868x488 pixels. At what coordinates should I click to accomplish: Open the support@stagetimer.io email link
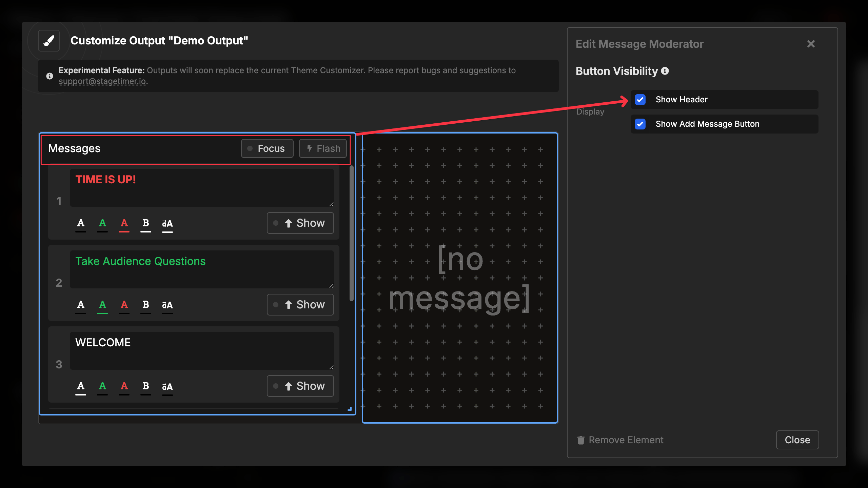102,81
